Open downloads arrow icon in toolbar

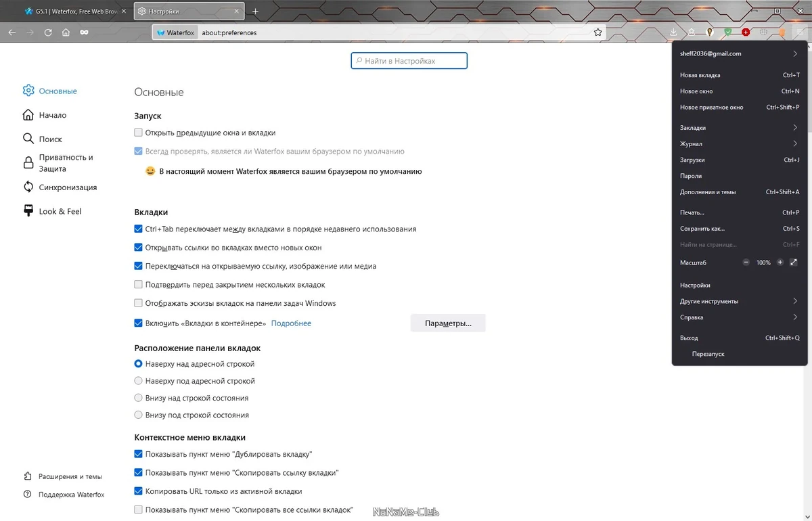673,32
